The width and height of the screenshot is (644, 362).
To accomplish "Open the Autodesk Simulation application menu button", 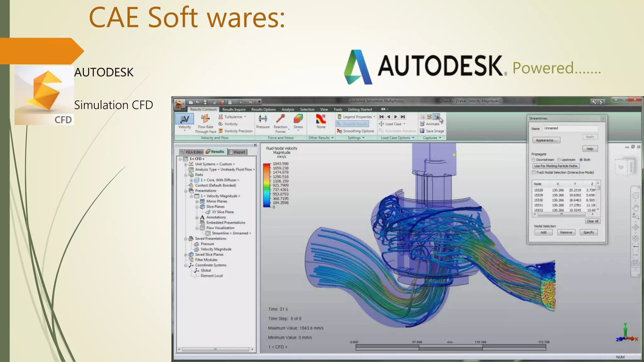I will [180, 104].
